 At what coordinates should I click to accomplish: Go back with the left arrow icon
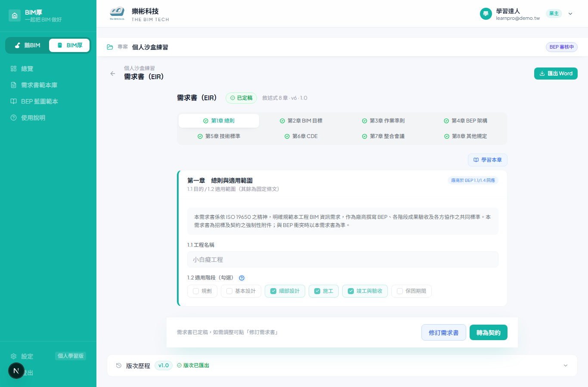[x=113, y=74]
